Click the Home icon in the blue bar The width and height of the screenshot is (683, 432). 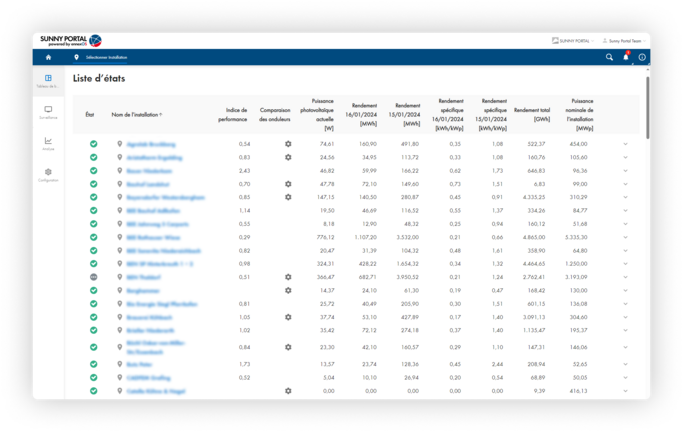(x=48, y=57)
